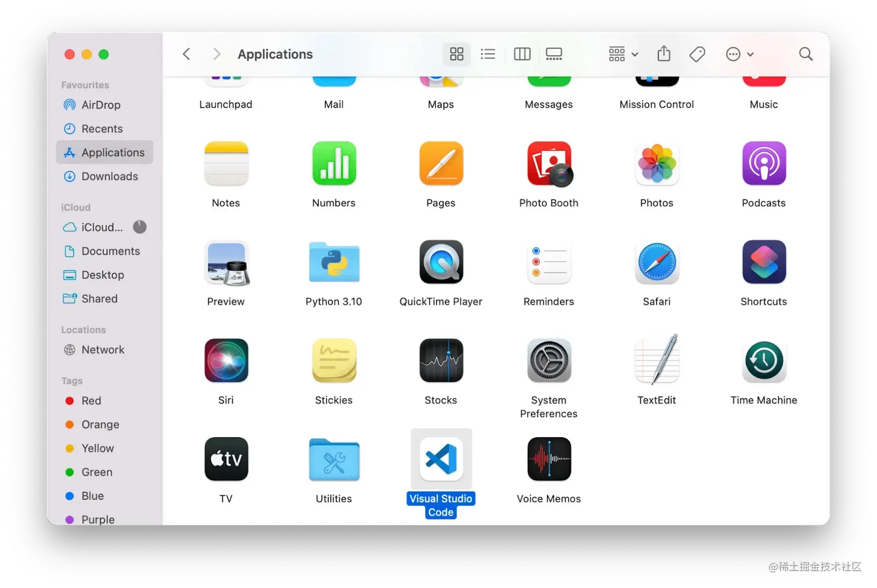
Task: Select the Visual Studio Code icon
Action: pyautogui.click(x=441, y=459)
